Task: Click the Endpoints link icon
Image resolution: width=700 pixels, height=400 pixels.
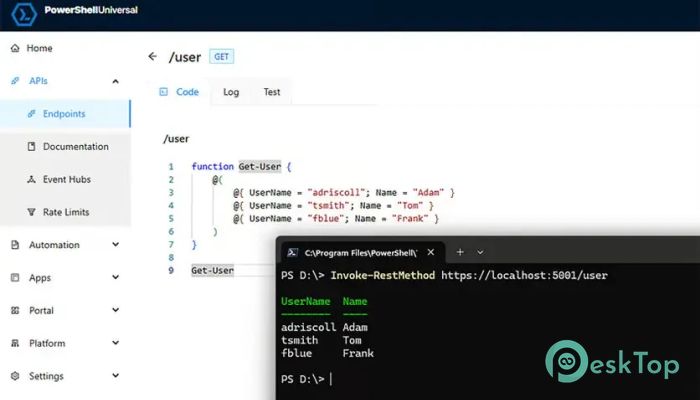Action: click(x=31, y=114)
